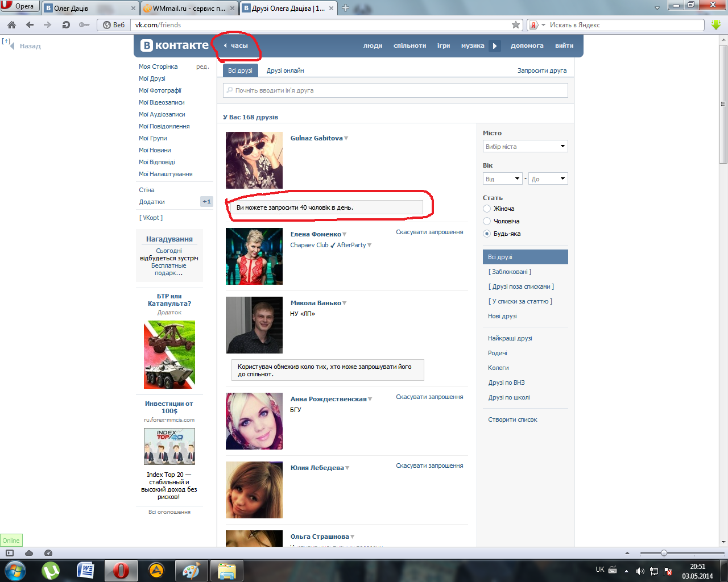Open the Заблоковані friends filter
The height and width of the screenshot is (582, 728).
point(510,272)
